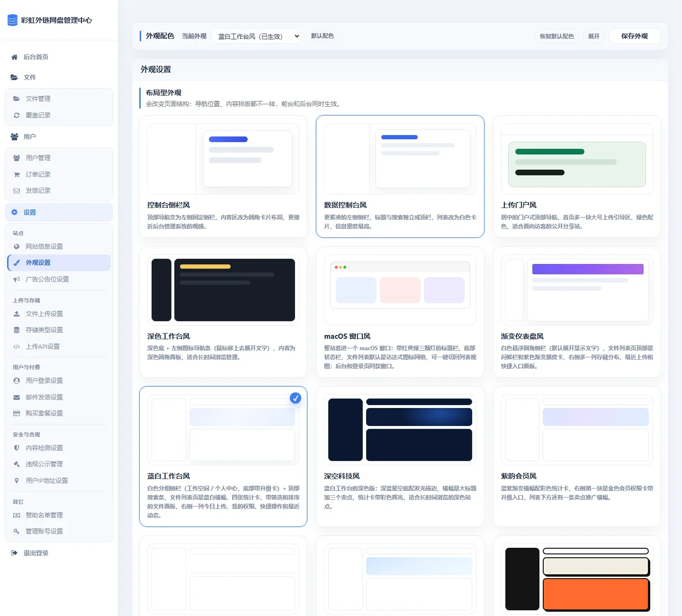Click the open-folder icon beside 文件
This screenshot has width=682, height=616.
tap(14, 77)
